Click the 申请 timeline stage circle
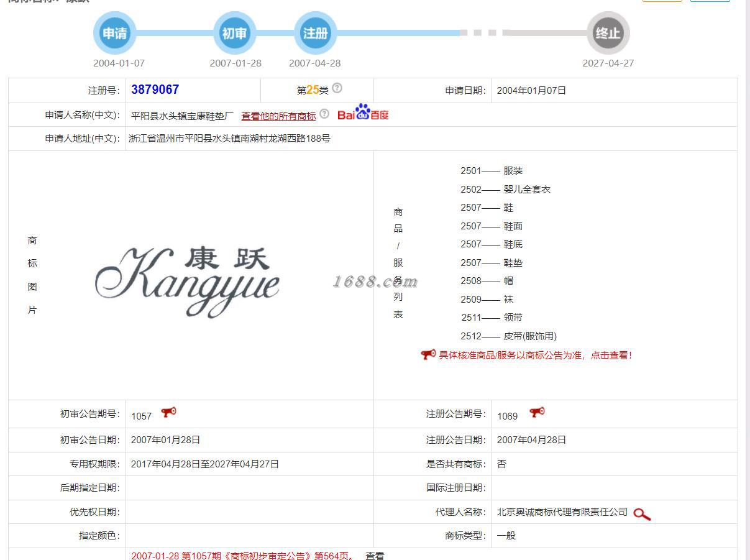Image resolution: width=750 pixels, height=560 pixels. [115, 33]
